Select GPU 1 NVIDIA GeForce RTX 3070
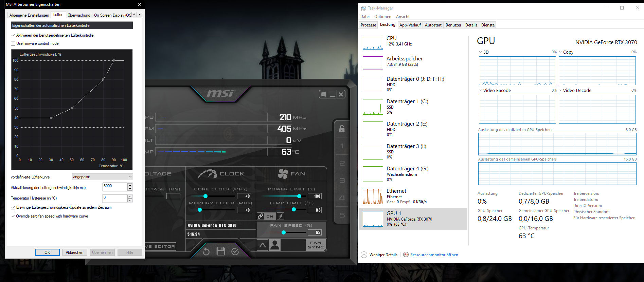 coord(413,219)
